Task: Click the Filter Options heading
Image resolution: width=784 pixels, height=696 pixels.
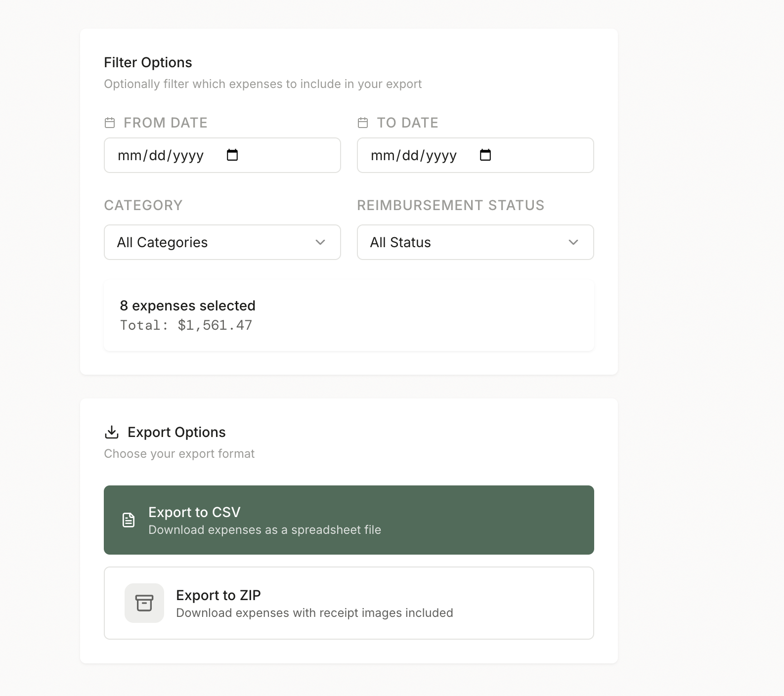Action: point(148,62)
